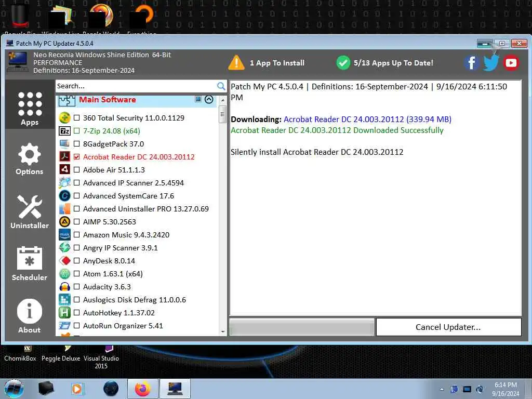Select Audacity 3.6.3 list entry text
The height and width of the screenshot is (399, 532).
tap(107, 287)
